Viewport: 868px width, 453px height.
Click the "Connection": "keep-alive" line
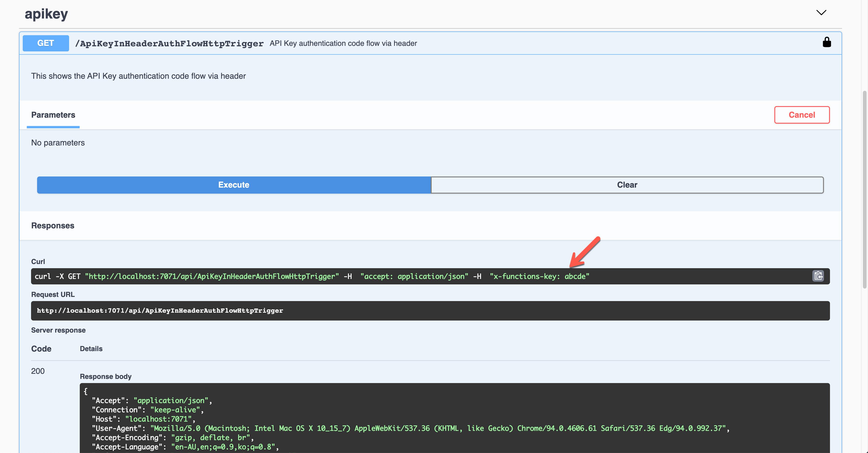(148, 410)
